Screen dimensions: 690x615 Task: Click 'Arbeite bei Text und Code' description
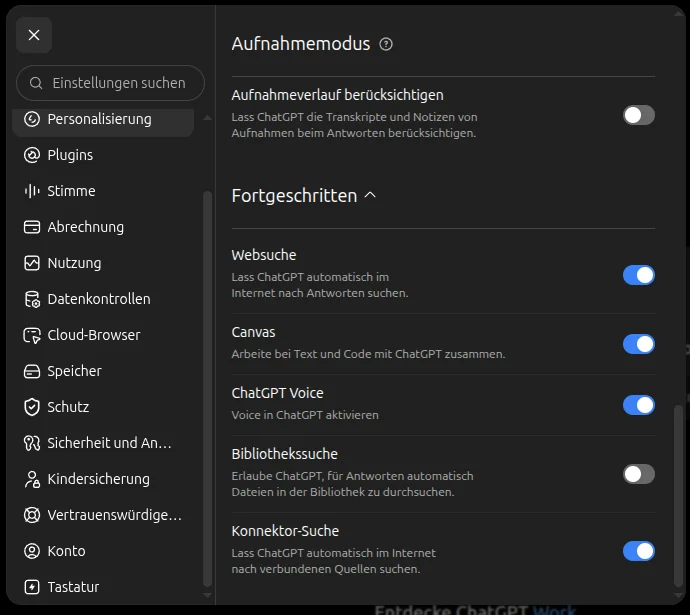pyautogui.click(x=368, y=354)
